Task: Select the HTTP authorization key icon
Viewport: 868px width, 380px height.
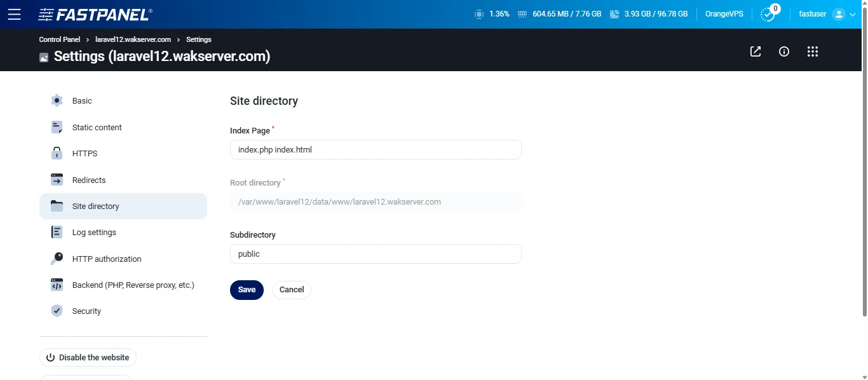Action: pyautogui.click(x=57, y=259)
